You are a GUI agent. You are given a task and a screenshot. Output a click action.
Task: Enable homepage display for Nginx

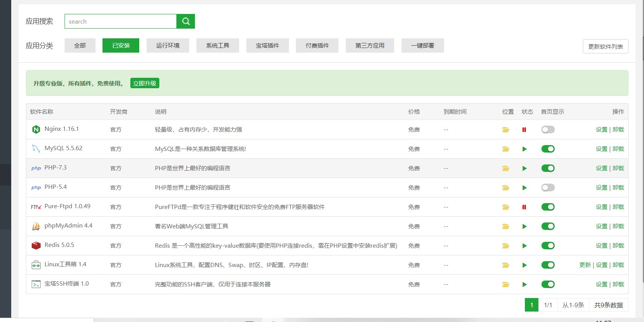[x=548, y=130]
